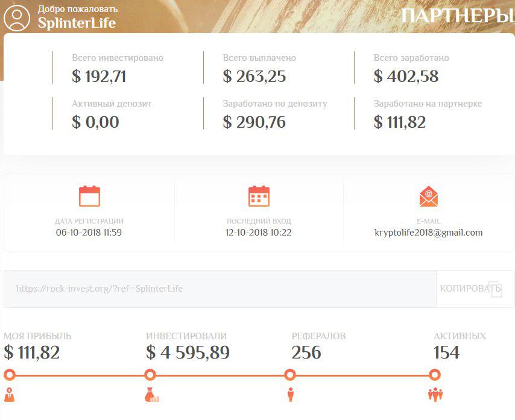Screen dimensions: 515x420
Task: Click the money bag invested icon
Action: [151, 395]
